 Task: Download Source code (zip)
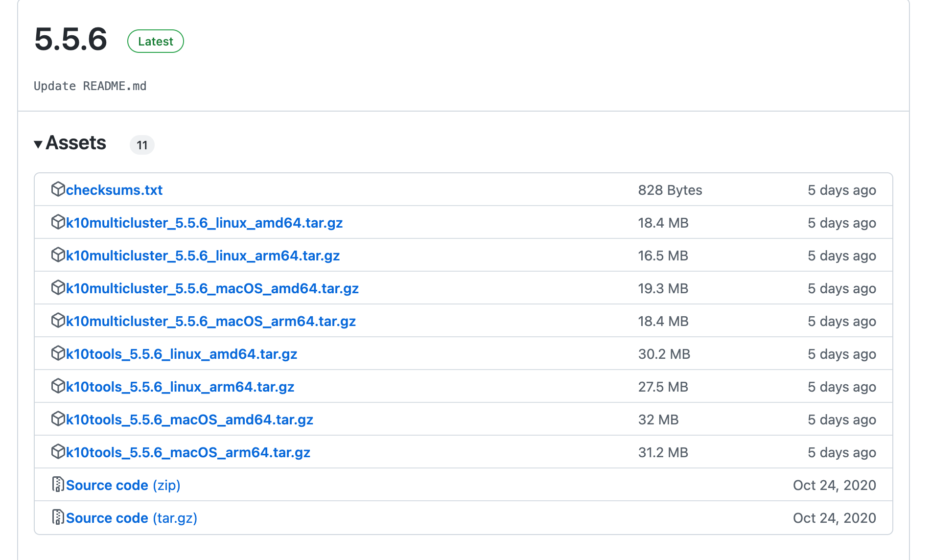pos(123,485)
